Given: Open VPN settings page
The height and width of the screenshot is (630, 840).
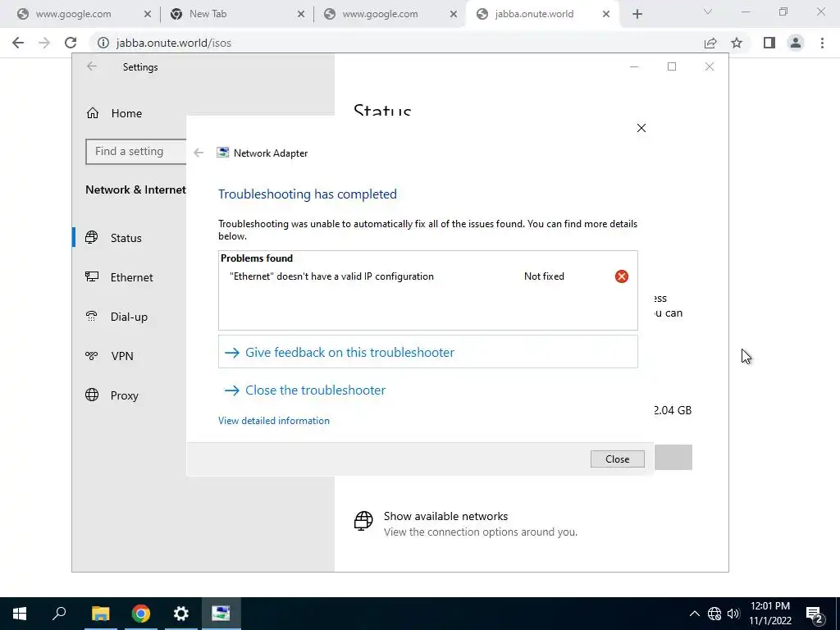Looking at the screenshot, I should tap(121, 356).
